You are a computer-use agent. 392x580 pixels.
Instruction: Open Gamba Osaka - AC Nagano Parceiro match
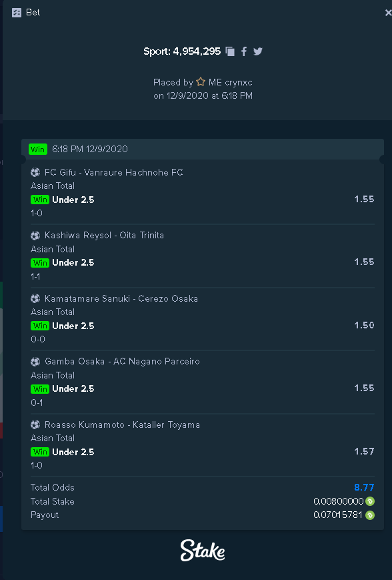[x=122, y=361]
